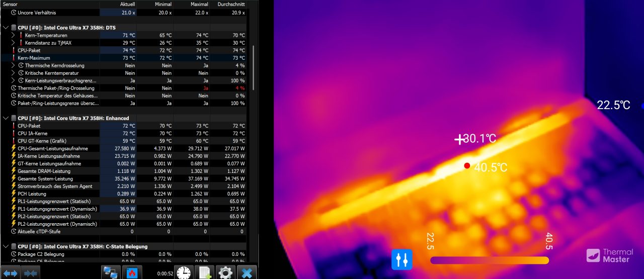Click clock icon beside Thermische Paket-/Ring-Drosselung
Viewport: 644px width, 279px height.
click(14, 88)
